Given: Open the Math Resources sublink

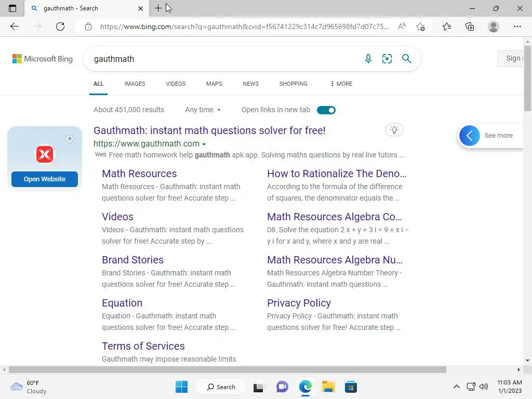Looking at the screenshot, I should (x=139, y=174).
